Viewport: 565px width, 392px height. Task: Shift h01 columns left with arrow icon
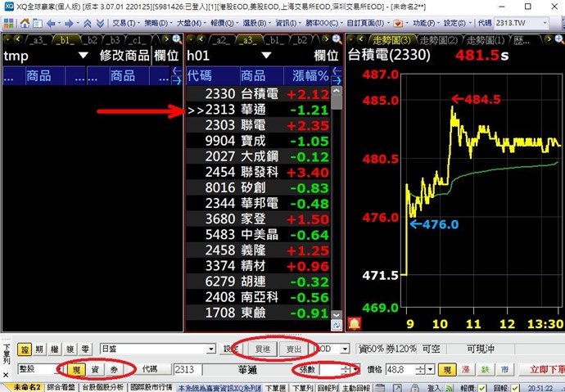[x=337, y=71]
